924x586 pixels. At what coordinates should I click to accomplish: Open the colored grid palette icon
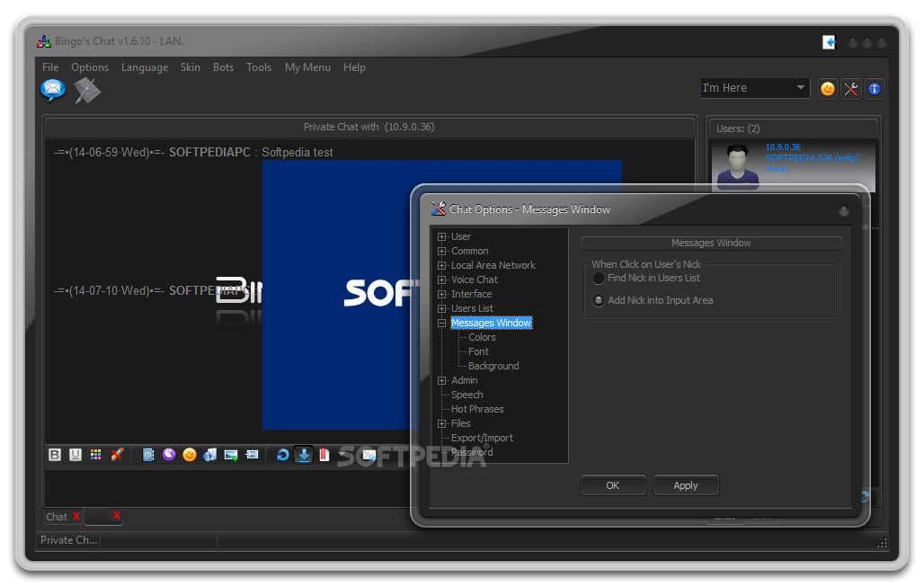coord(95,455)
